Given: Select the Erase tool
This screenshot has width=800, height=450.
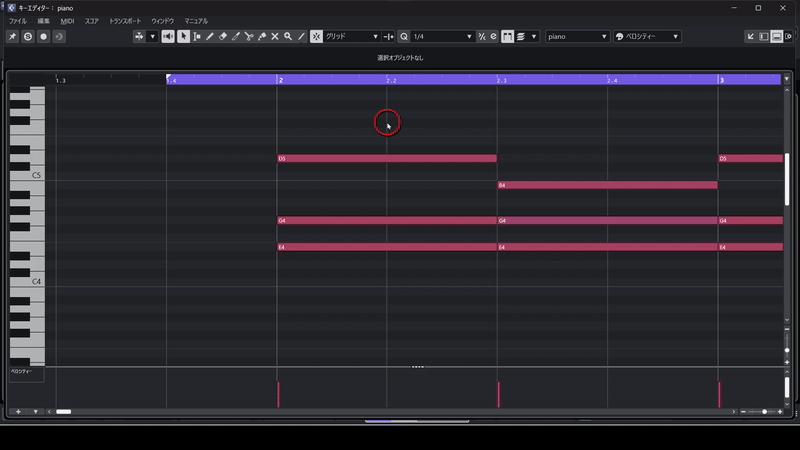Looking at the screenshot, I should click(x=223, y=36).
